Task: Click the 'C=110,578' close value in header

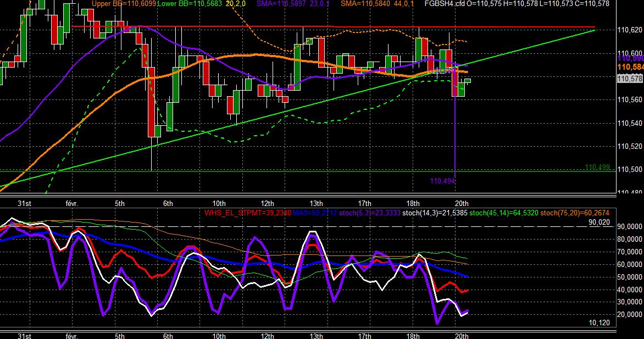Action: pos(592,4)
